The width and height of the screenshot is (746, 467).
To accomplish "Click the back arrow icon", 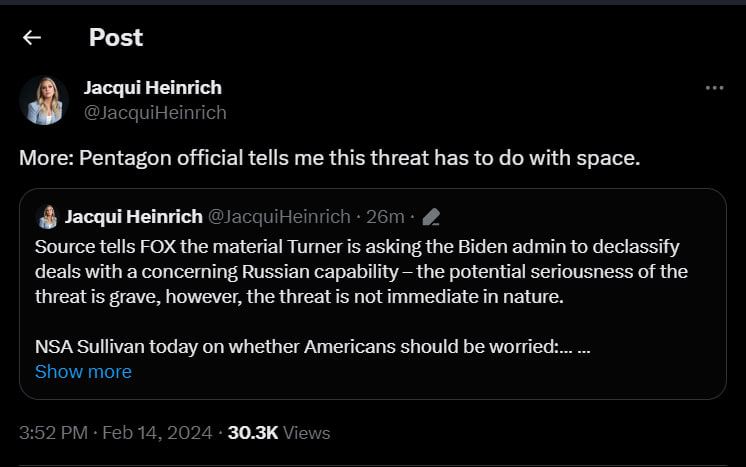I will click(32, 38).
